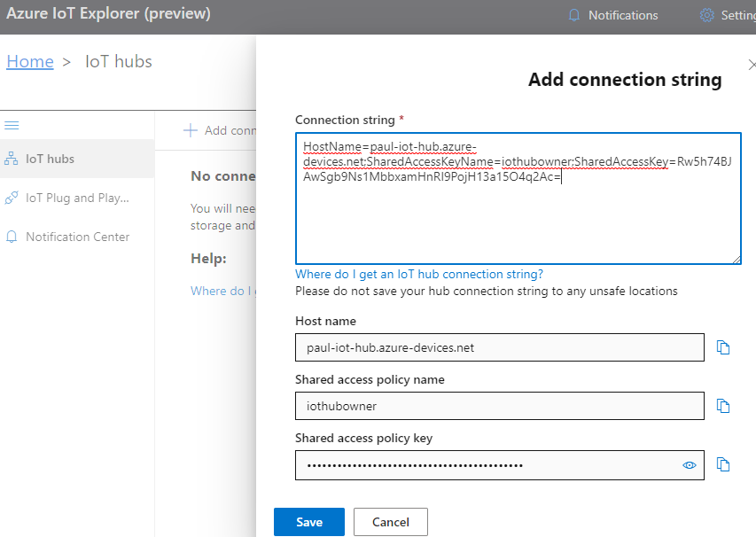Grab the textarea resize handle corner
The width and height of the screenshot is (756, 537).
coord(737,260)
